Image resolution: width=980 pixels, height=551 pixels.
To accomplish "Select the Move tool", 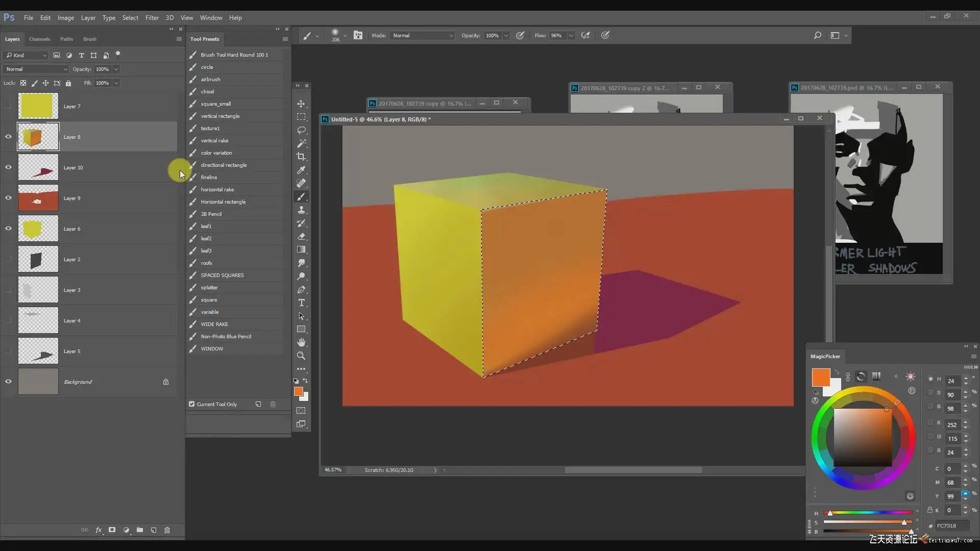I will [301, 104].
